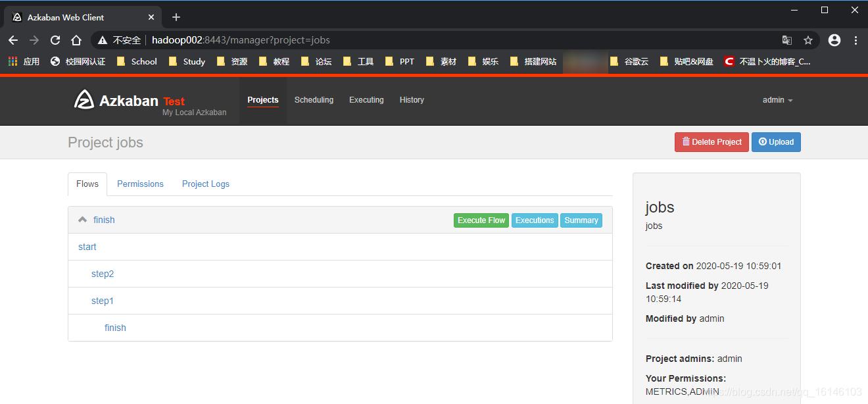This screenshot has width=868, height=404.
Task: Click the browser Back arrow
Action: pyautogui.click(x=13, y=40)
